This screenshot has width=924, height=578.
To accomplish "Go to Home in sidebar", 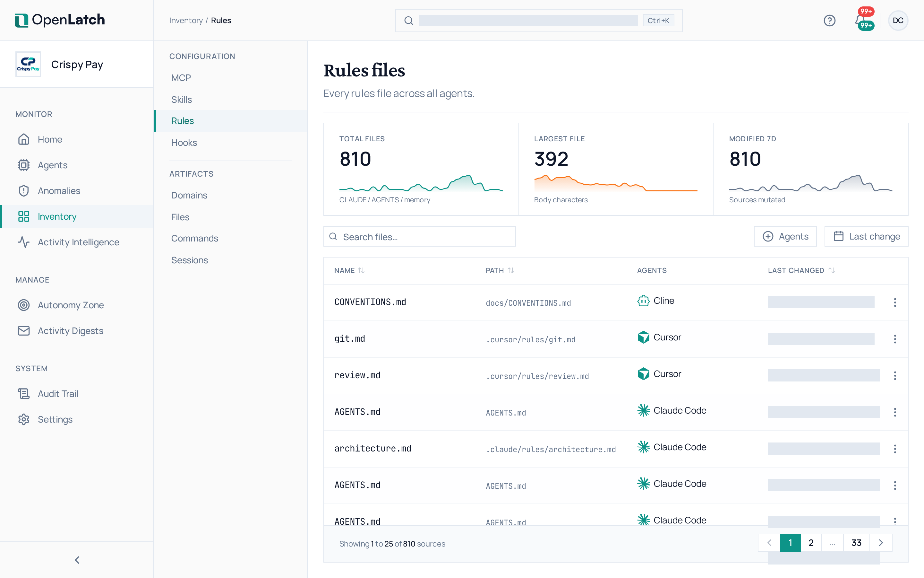I will click(x=77, y=139).
